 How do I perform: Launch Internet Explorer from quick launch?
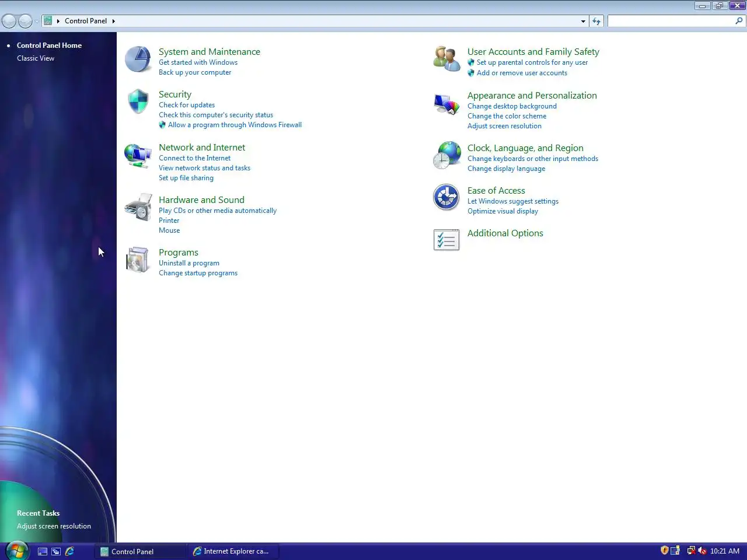[69, 551]
